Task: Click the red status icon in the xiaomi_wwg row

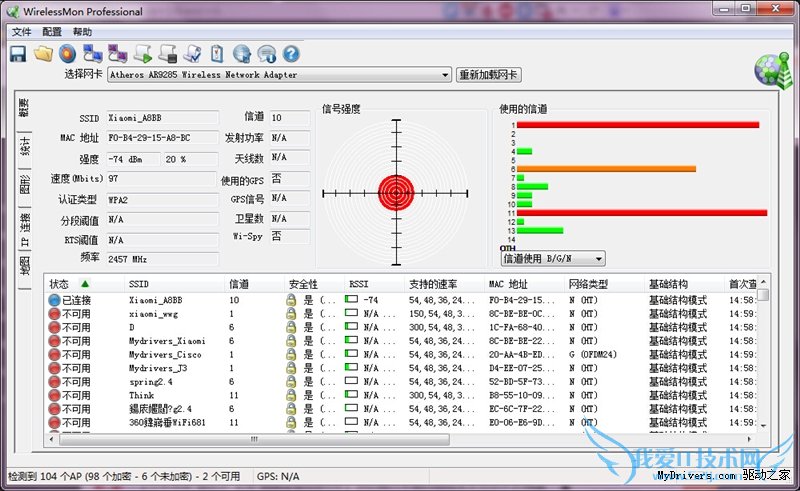Action: (x=54, y=313)
